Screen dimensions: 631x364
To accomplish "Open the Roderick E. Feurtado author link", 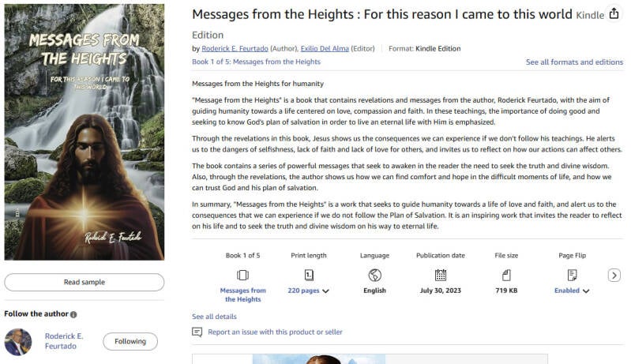I will 235,49.
